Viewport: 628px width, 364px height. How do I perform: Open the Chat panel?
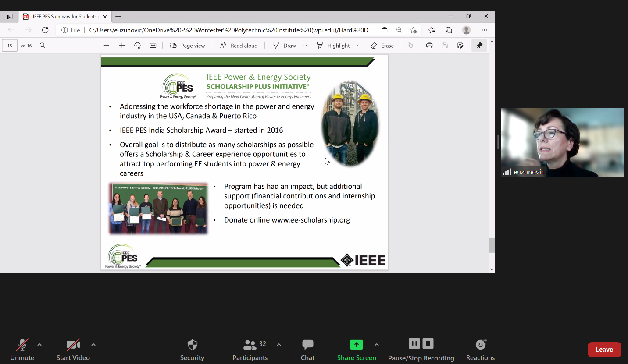(x=307, y=349)
